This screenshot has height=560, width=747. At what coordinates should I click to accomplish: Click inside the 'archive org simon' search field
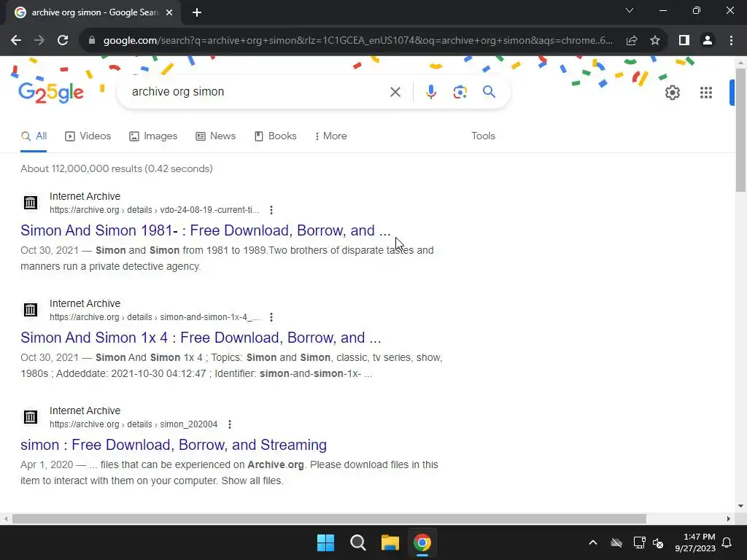[258, 92]
